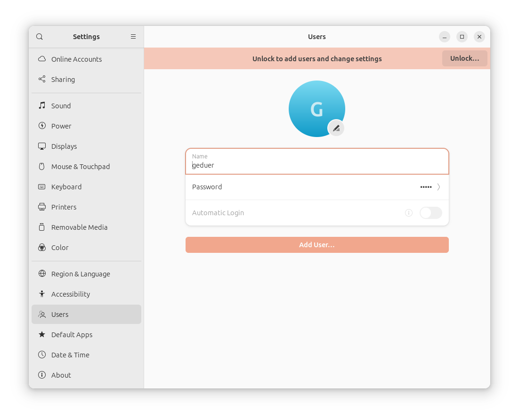Click the Accessibility figure icon
Screen dimensions: 519x420
point(42,294)
